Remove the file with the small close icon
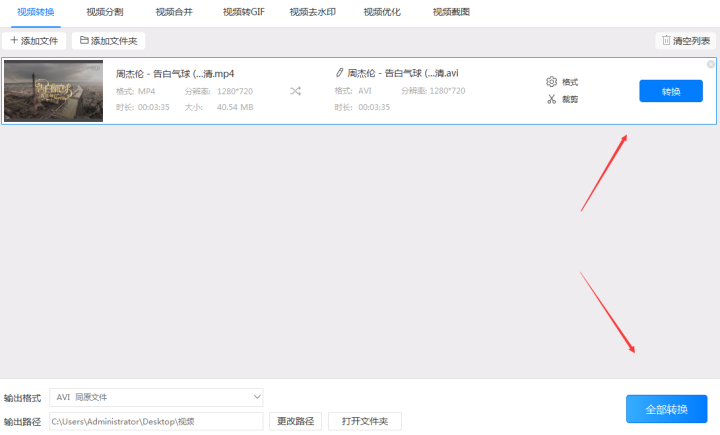The height and width of the screenshot is (435, 720). click(x=711, y=64)
